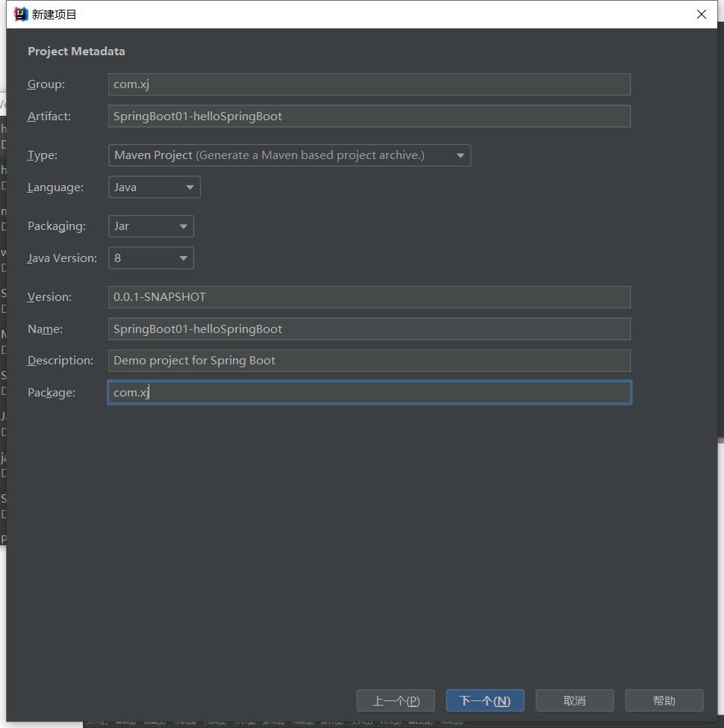Click the Description field with Demo project text
Screen dimensions: 724x728
[x=369, y=361]
